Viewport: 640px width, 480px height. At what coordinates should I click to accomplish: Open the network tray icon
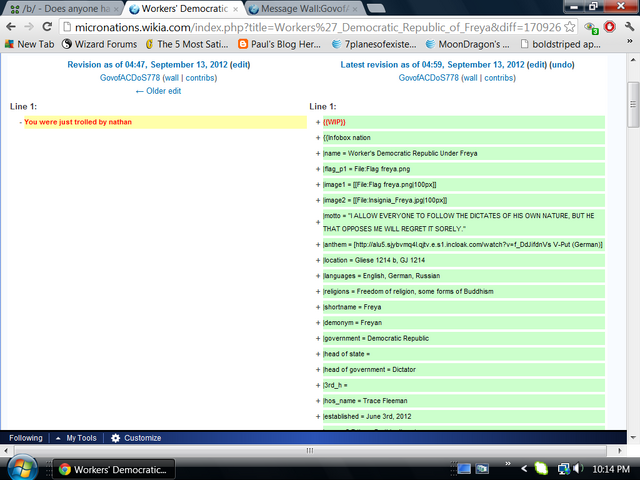[x=564, y=469]
